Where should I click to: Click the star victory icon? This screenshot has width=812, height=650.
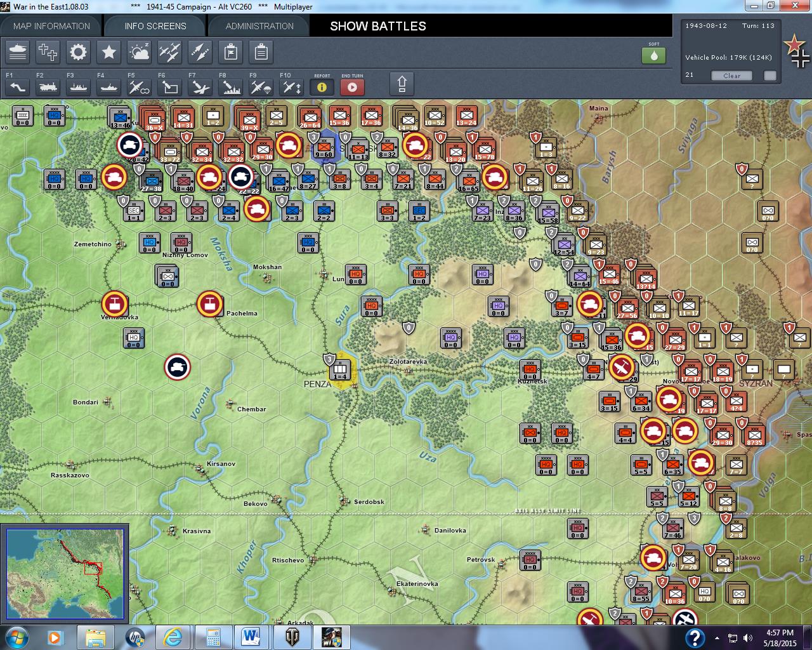[108, 52]
